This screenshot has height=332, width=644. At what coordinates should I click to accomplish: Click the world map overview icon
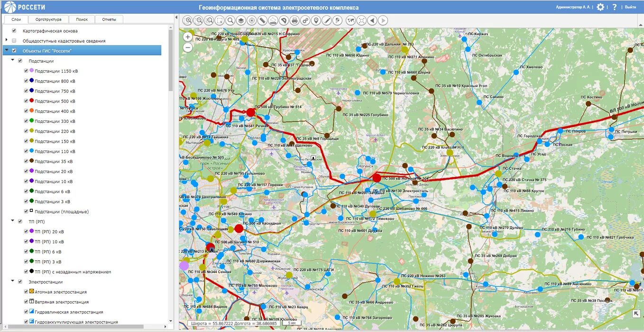[x=351, y=20]
